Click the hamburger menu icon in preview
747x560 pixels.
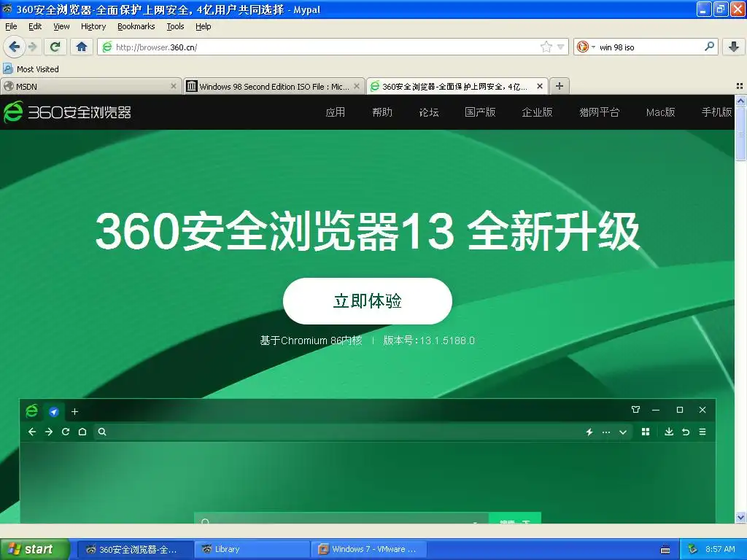pyautogui.click(x=703, y=432)
